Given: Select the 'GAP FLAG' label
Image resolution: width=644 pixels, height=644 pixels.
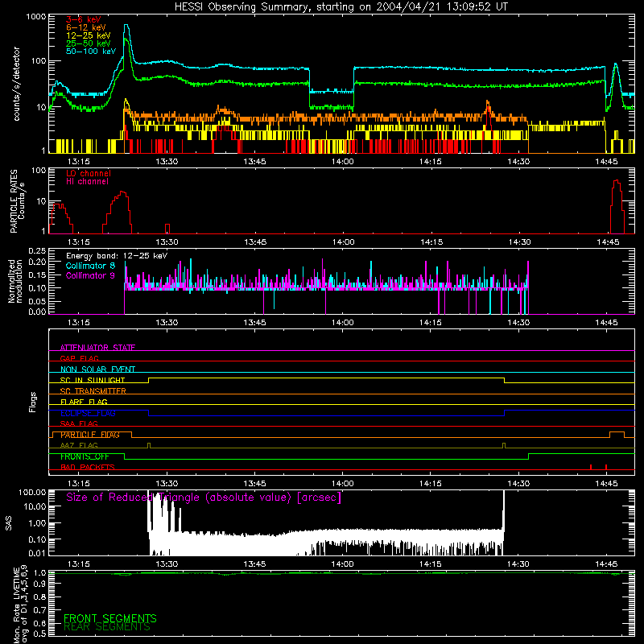Looking at the screenshot, I should pyautogui.click(x=79, y=358).
